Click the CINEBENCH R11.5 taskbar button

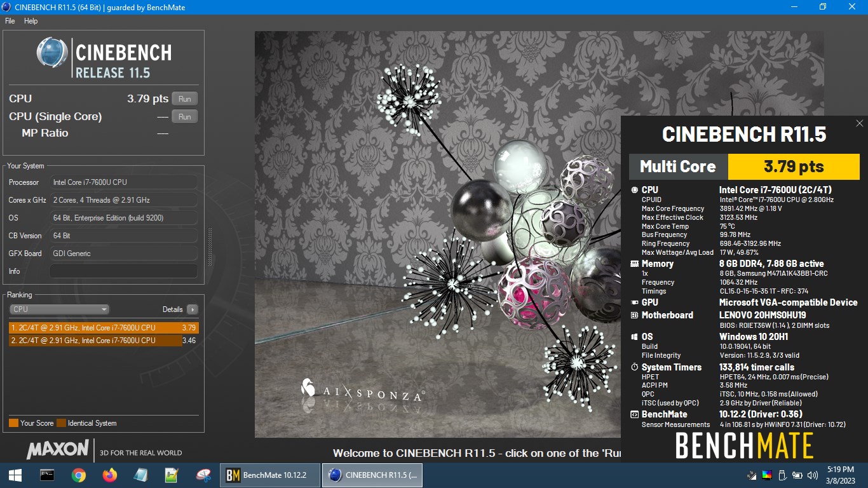tap(372, 475)
